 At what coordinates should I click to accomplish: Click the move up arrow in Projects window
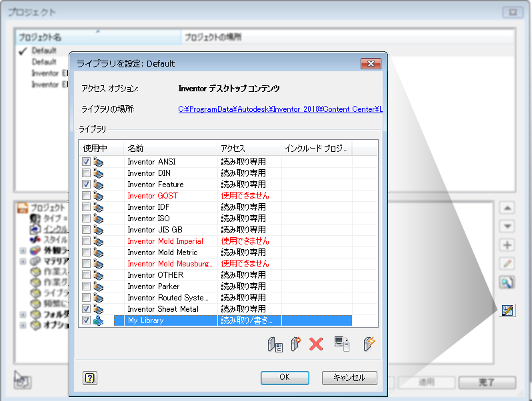(507, 208)
